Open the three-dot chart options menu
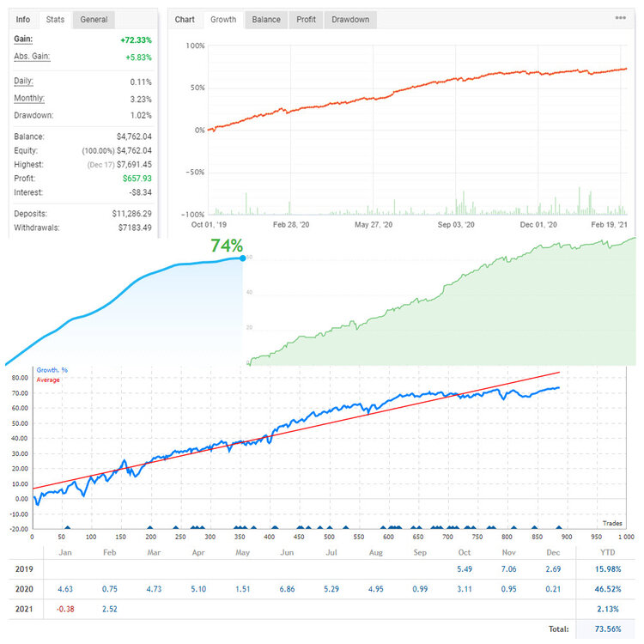The height and width of the screenshot is (644, 644). coord(620,18)
